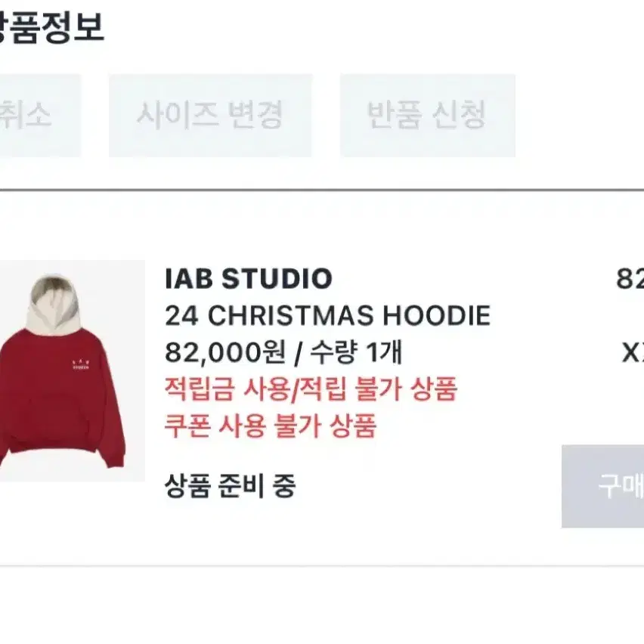The height and width of the screenshot is (644, 644).
Task: Open the 24 CHRISTMAS HOODIE product title
Action: 328,315
